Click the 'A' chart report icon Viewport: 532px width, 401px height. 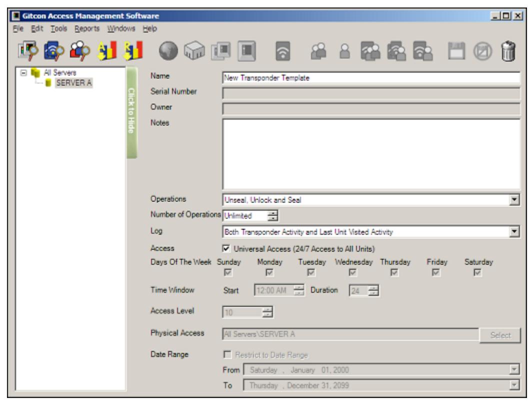(106, 51)
